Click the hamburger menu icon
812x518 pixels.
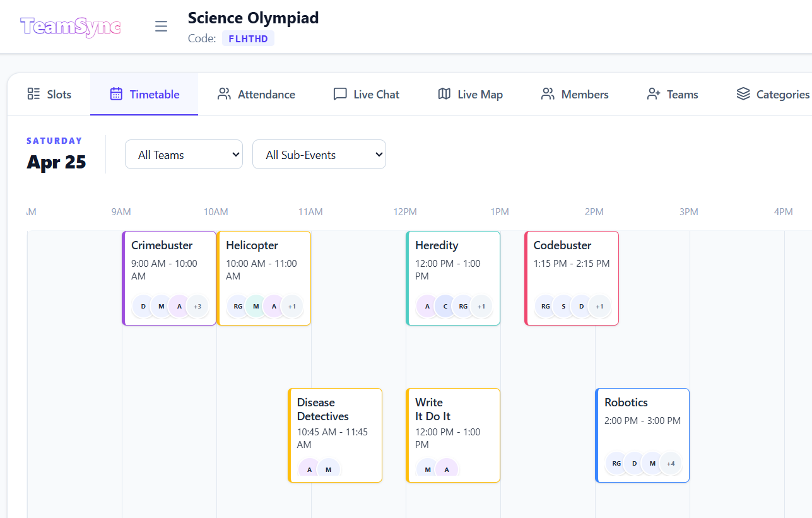click(x=162, y=26)
